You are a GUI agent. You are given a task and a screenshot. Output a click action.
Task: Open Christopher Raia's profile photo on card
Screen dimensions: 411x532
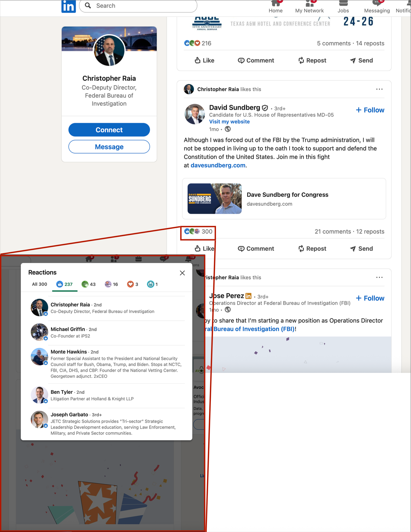click(109, 50)
